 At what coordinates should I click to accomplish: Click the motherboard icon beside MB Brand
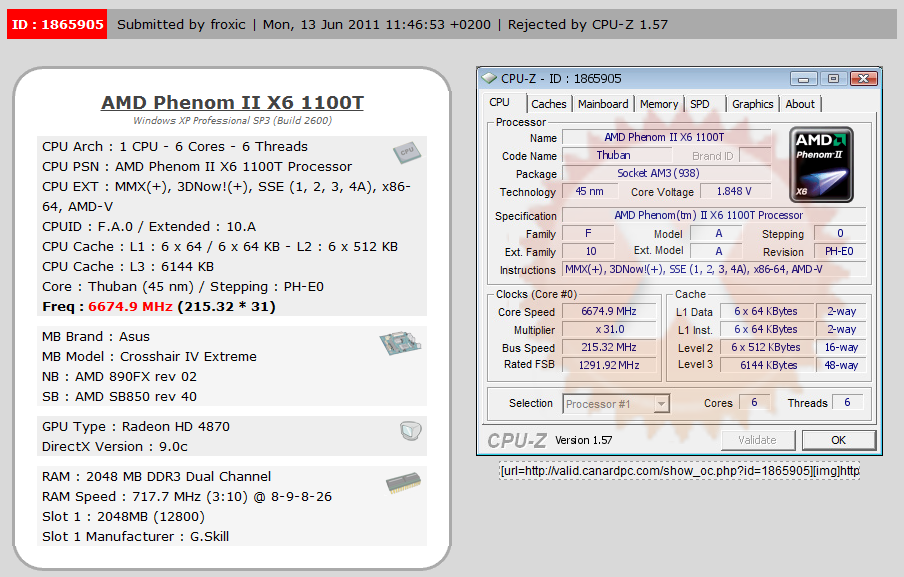(x=400, y=343)
